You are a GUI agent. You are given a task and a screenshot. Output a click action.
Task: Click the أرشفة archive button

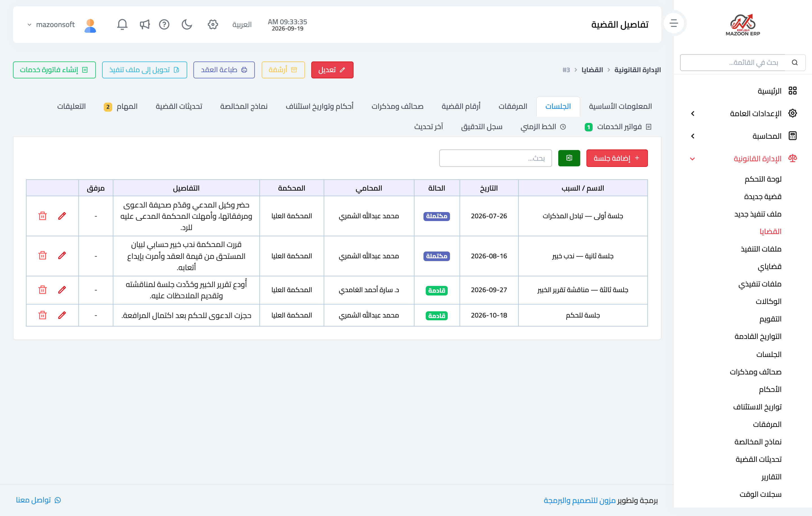[x=283, y=70]
